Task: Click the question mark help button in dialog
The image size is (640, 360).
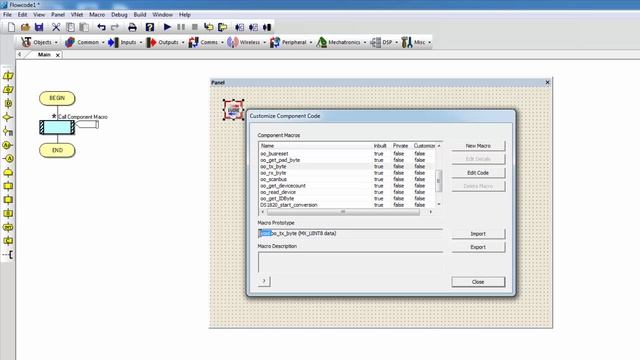Action: point(264,281)
